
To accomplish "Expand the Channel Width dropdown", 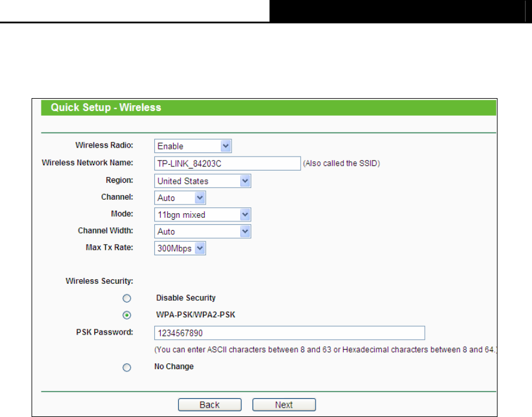I will pyautogui.click(x=202, y=231).
